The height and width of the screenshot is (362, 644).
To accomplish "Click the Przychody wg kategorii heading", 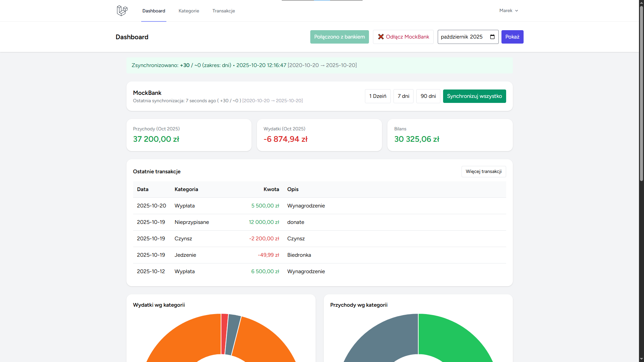I will point(359,305).
